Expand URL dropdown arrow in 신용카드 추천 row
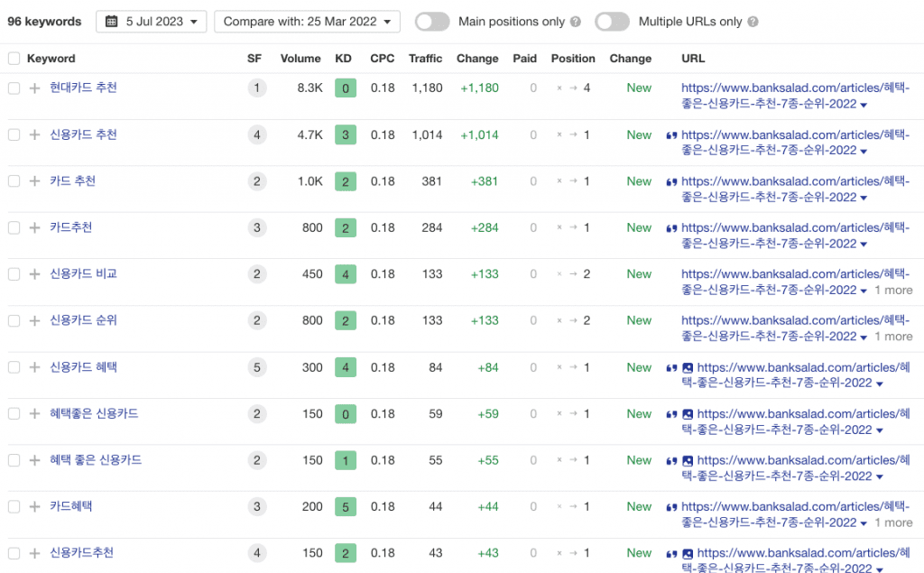The height and width of the screenshot is (573, 924). 864,152
